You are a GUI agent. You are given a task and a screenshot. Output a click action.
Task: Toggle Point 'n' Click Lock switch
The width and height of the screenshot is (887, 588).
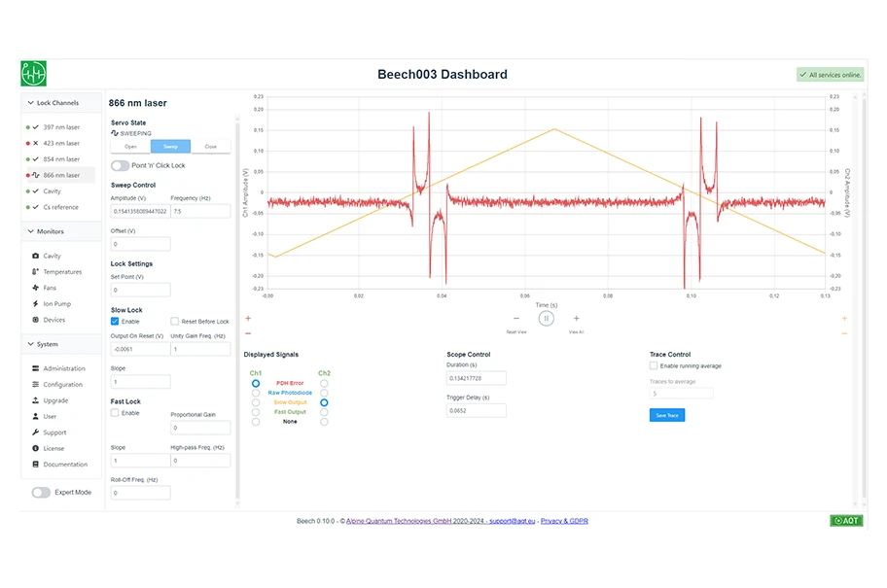[x=121, y=165]
